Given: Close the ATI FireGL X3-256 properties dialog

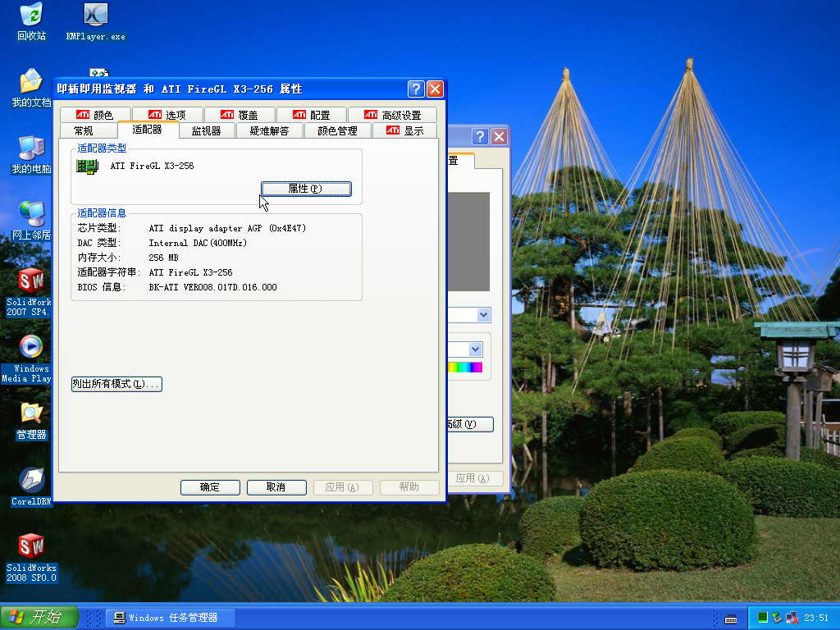Looking at the screenshot, I should [x=435, y=89].
